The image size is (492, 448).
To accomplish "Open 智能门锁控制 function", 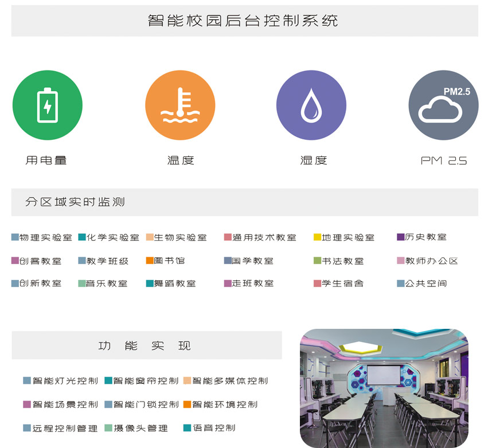I will pyautogui.click(x=146, y=404).
